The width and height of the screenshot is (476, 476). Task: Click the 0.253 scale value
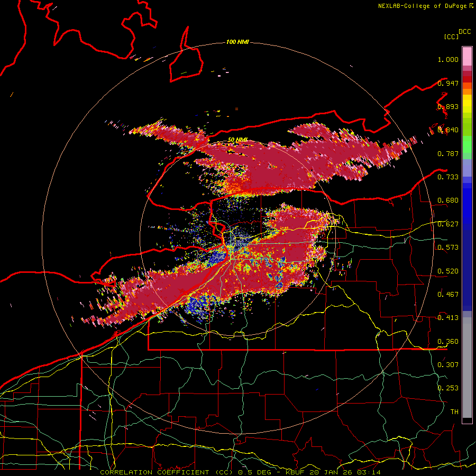pyautogui.click(x=448, y=388)
